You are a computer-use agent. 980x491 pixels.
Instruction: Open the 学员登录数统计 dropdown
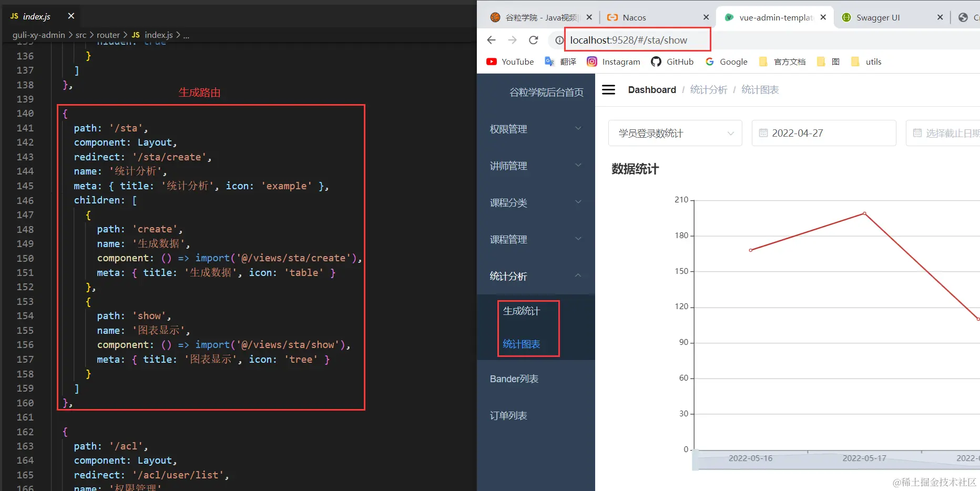coord(675,133)
